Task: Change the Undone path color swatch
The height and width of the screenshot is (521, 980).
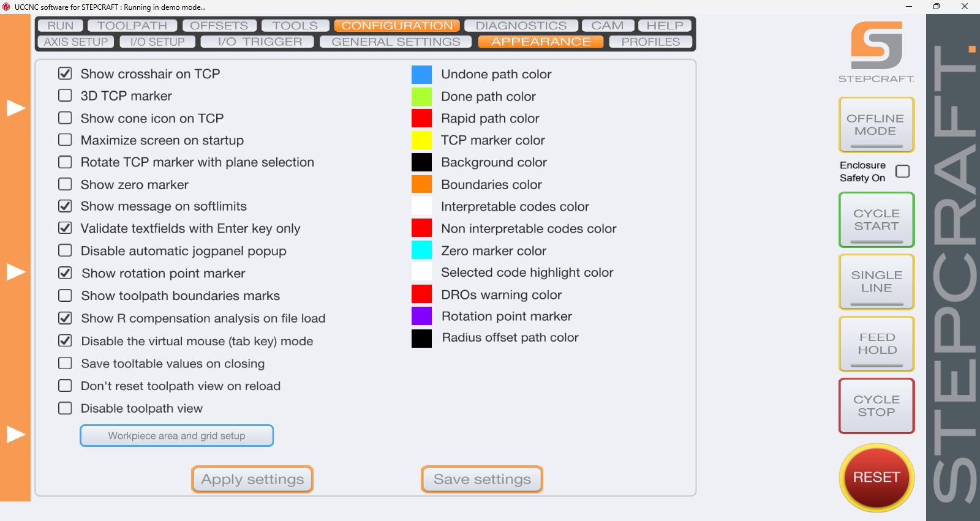Action: 421,74
